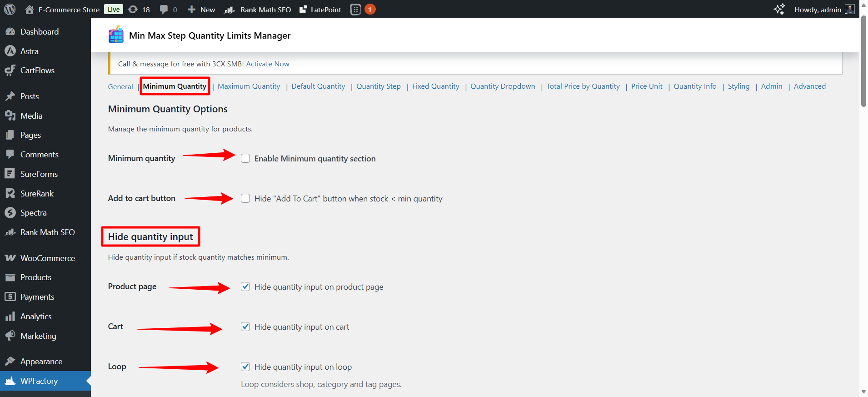Screen dimensions: 868x397
Task: Open the E-Commerce Store home icon
Action: point(30,9)
